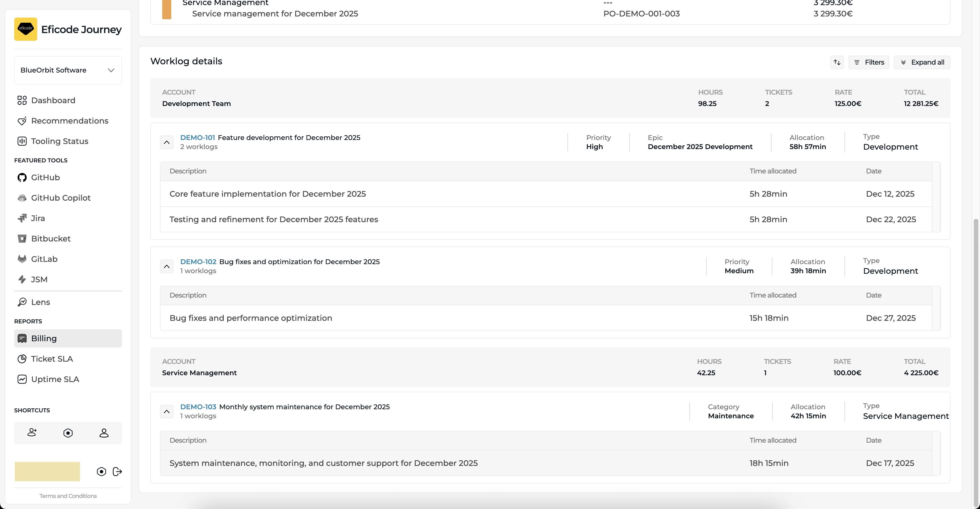Open the Dashboard page
Viewport: 980px width, 509px height.
coord(53,100)
